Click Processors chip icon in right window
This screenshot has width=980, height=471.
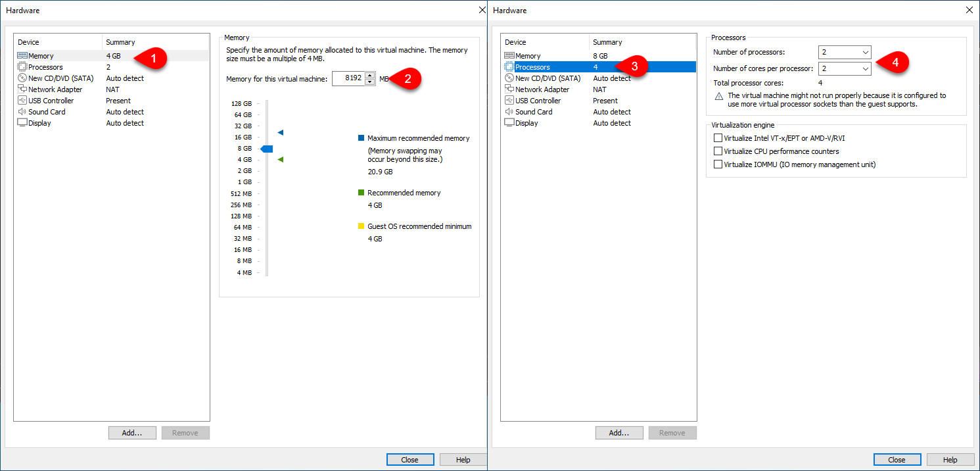pyautogui.click(x=509, y=67)
